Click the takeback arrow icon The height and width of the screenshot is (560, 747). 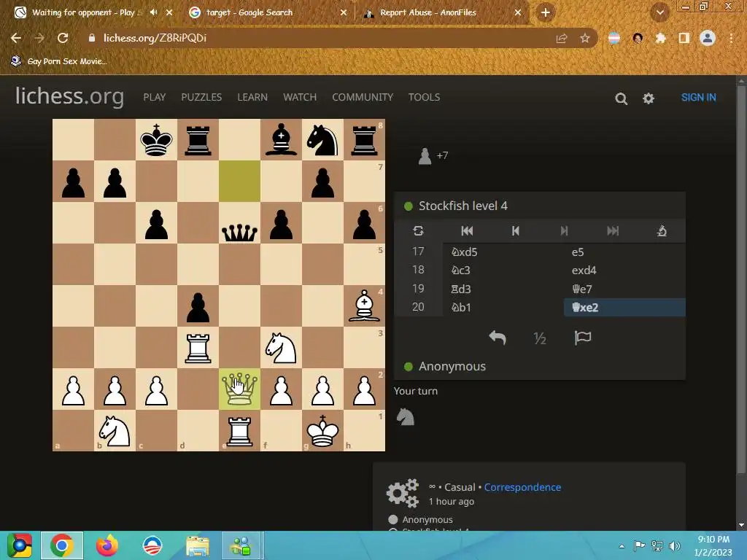[498, 338]
